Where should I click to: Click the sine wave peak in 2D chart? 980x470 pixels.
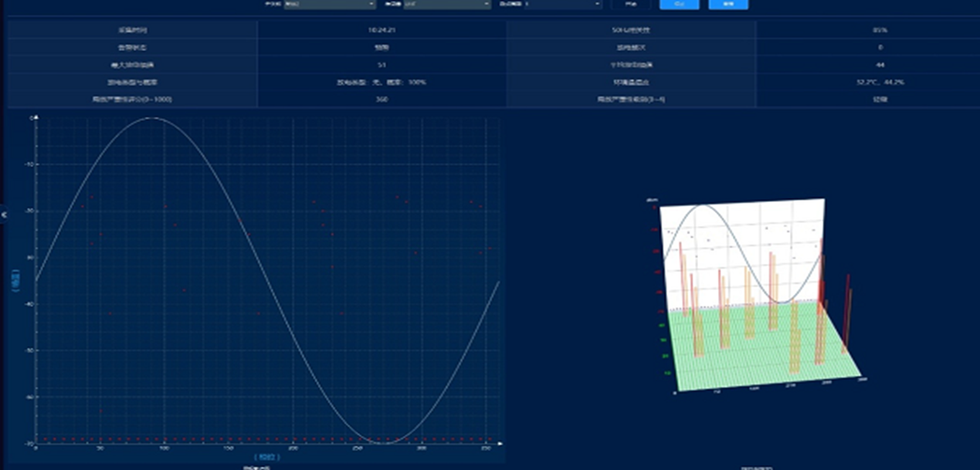pyautogui.click(x=152, y=118)
